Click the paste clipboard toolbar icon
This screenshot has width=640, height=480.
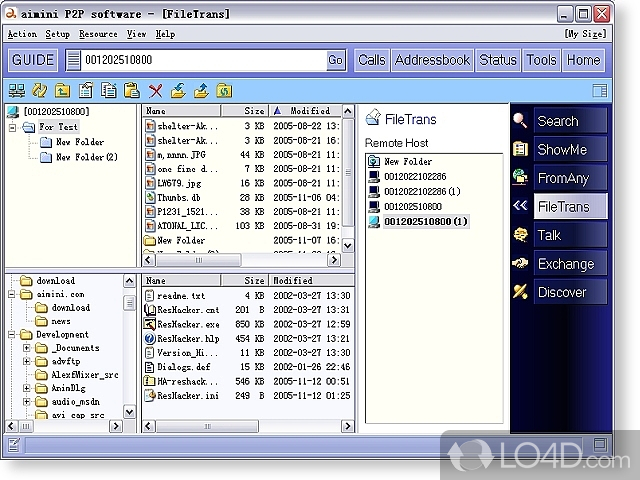pos(131,91)
